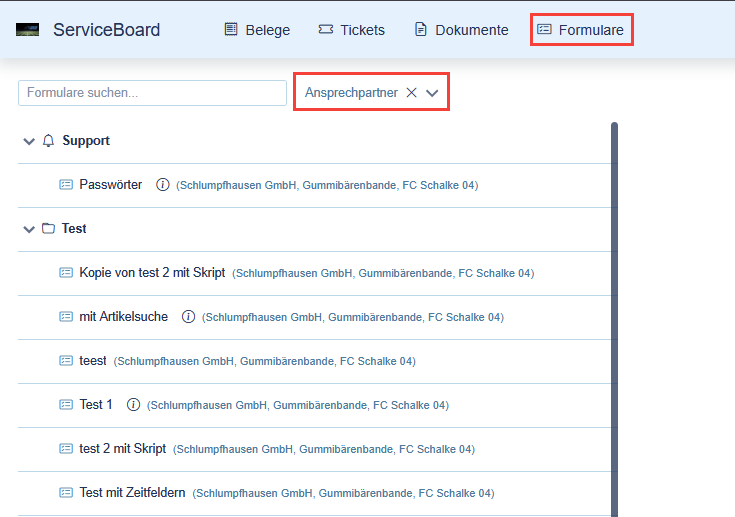Click the customer list text after teest
The width and height of the screenshot is (735, 517).
pos(265,361)
